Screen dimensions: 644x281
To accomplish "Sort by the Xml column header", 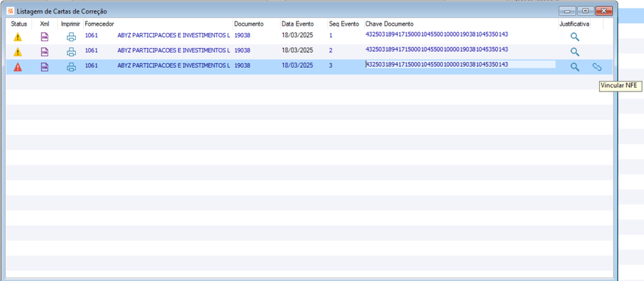I will pyautogui.click(x=44, y=24).
